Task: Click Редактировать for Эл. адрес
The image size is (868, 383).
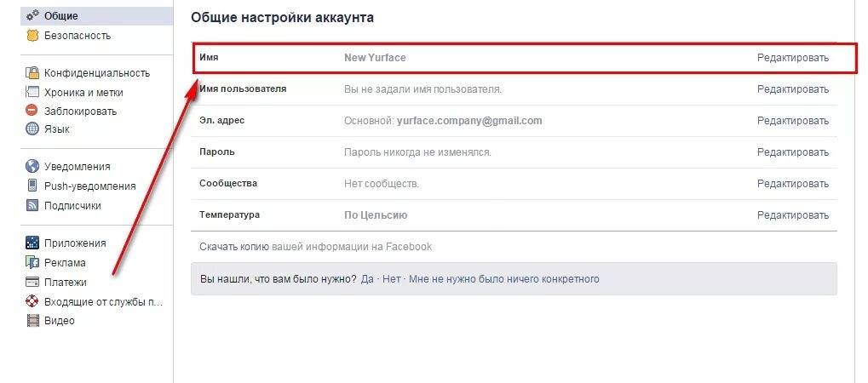Action: click(793, 121)
